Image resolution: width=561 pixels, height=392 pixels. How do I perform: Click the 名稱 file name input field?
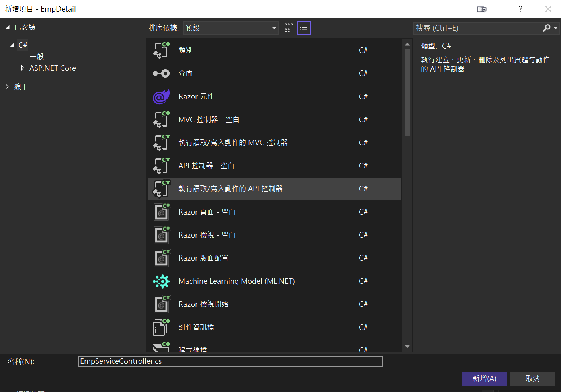point(231,361)
